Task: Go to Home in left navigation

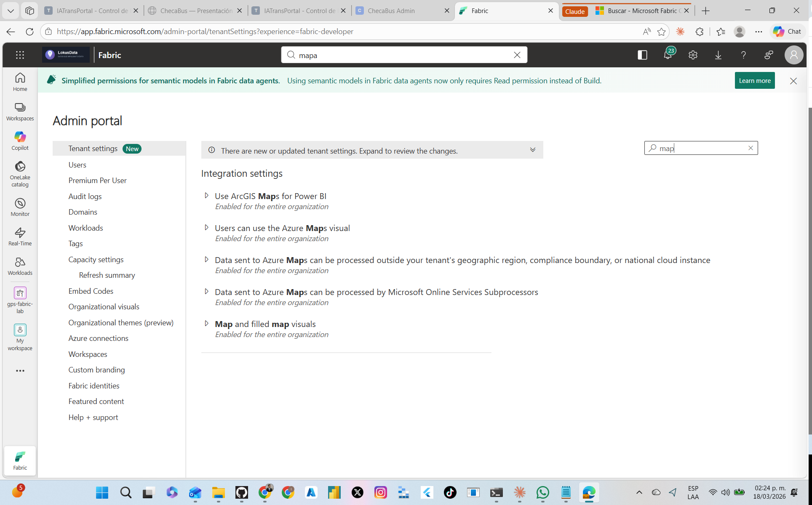Action: pos(20,82)
